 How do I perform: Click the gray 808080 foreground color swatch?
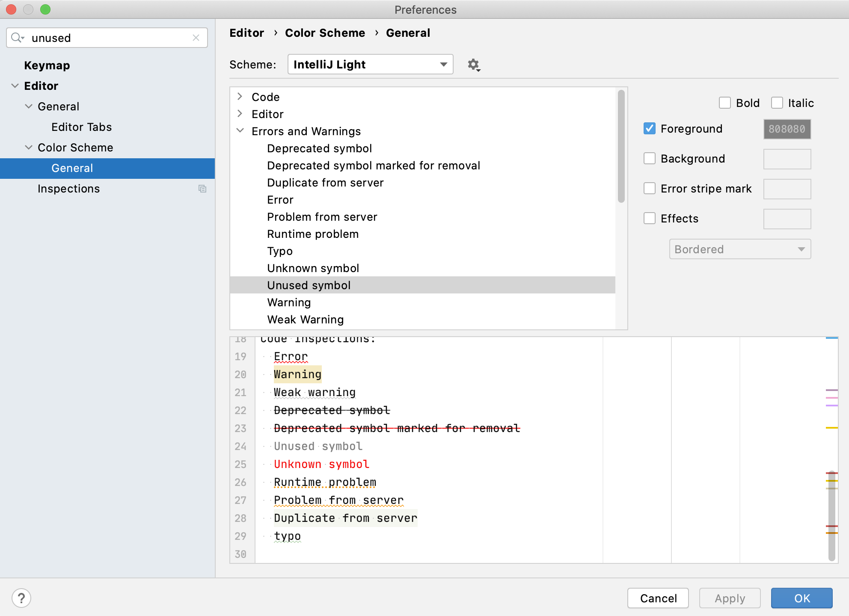787,129
